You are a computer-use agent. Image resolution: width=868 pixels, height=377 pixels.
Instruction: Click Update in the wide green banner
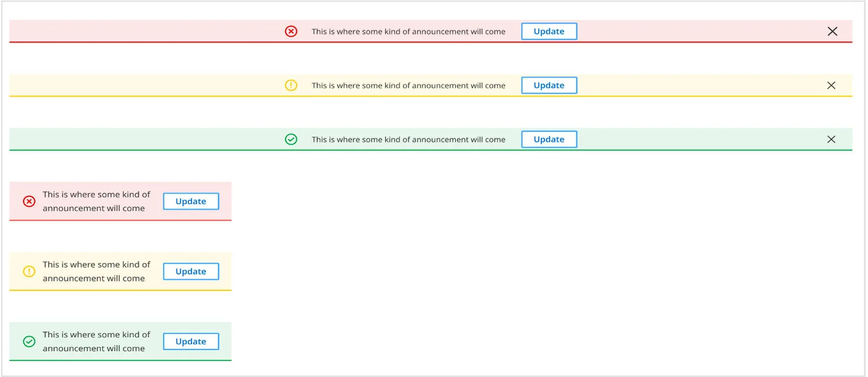(549, 140)
